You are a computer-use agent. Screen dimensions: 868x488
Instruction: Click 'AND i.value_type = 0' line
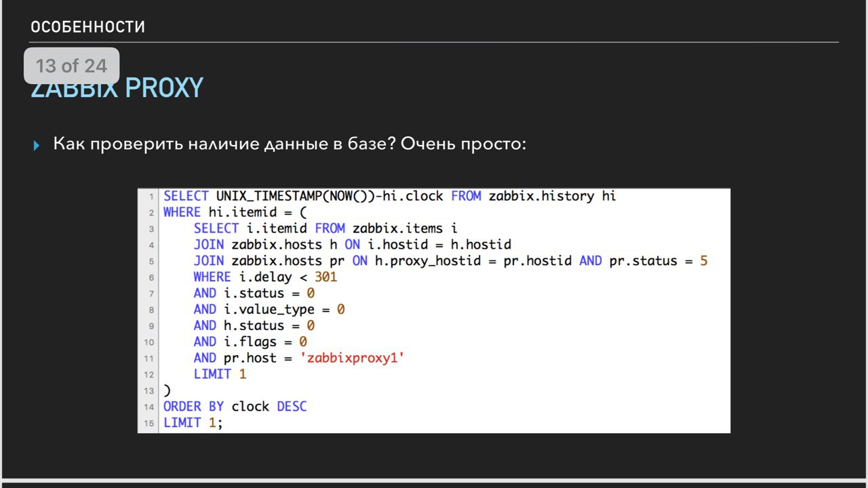[x=269, y=310]
